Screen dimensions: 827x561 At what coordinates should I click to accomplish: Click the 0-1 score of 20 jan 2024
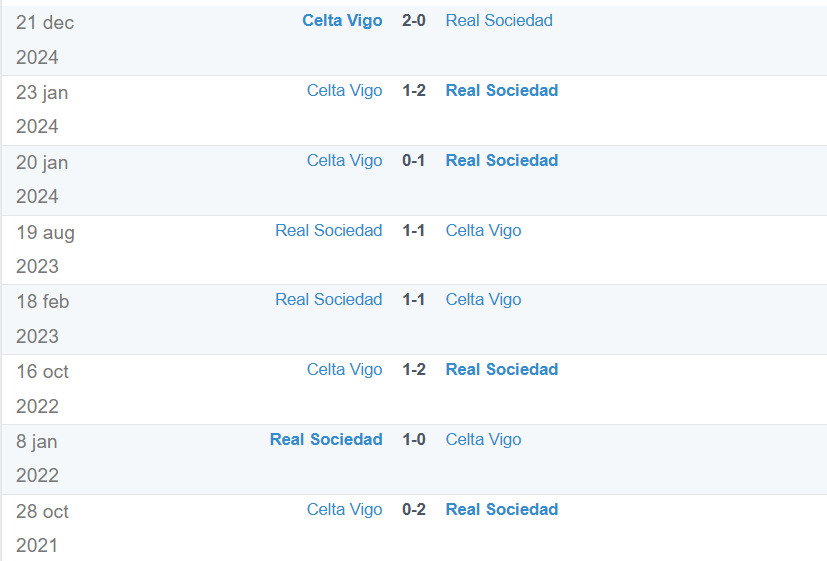click(x=414, y=160)
